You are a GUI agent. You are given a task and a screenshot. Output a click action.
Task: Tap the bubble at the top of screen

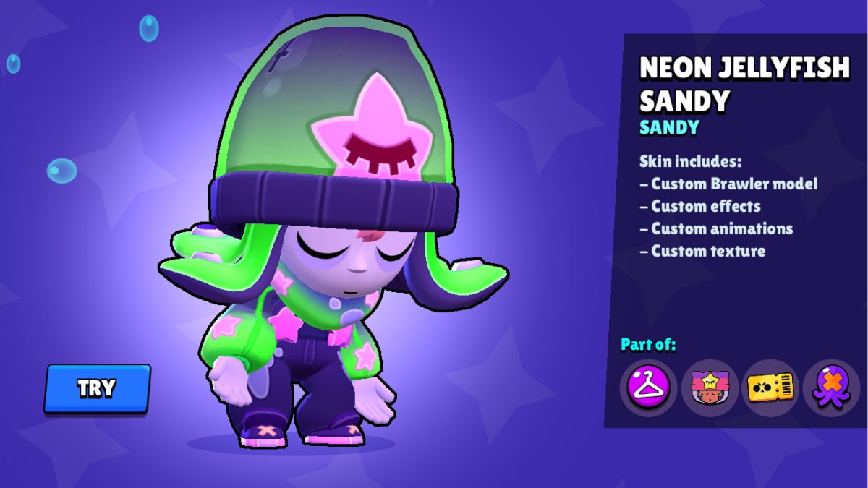pyautogui.click(x=148, y=28)
